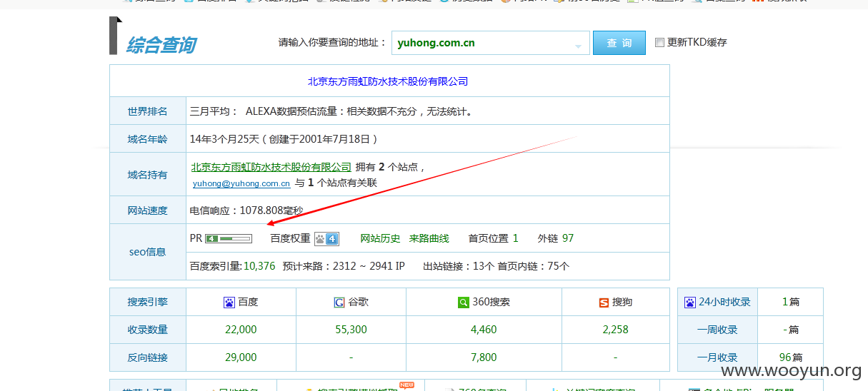
Task: Click the 域名持有 row header
Action: tap(148, 175)
